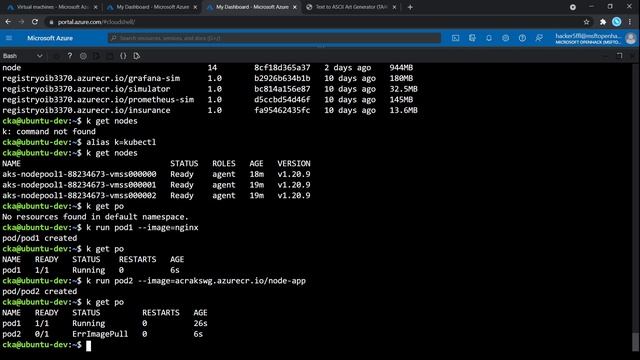Click registryoib3370.azurecr.io/insurance image name

(x=86, y=110)
